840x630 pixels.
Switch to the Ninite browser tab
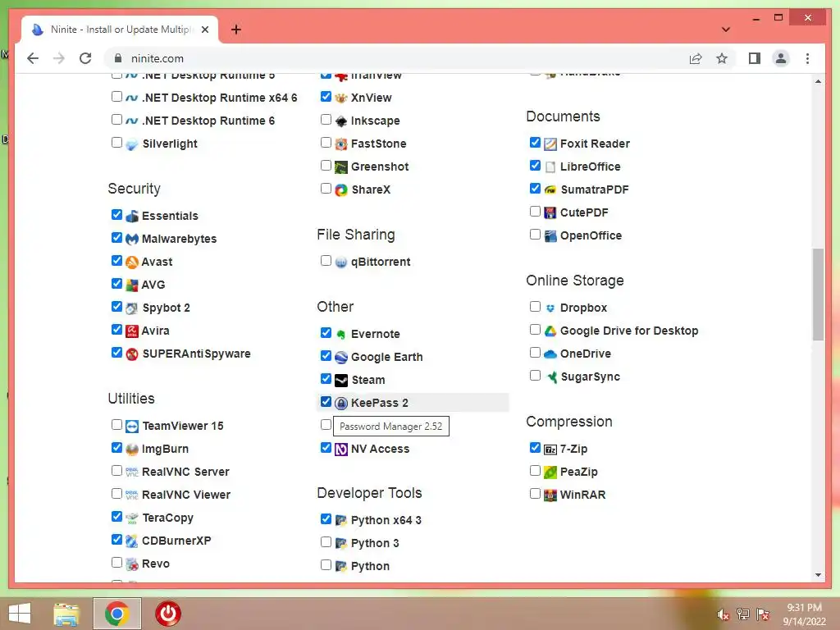point(120,30)
